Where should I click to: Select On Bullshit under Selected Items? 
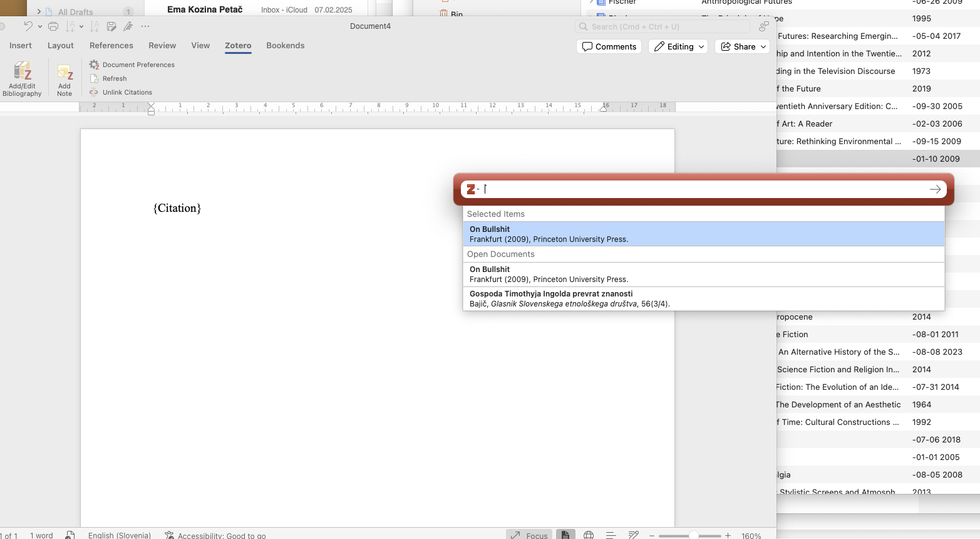tap(703, 234)
